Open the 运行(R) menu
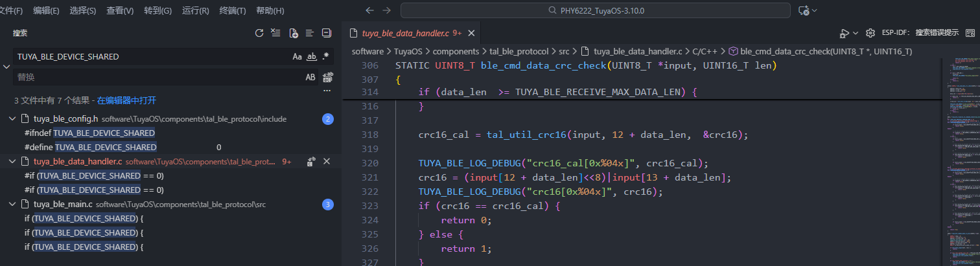This screenshot has height=266, width=980. click(x=196, y=11)
